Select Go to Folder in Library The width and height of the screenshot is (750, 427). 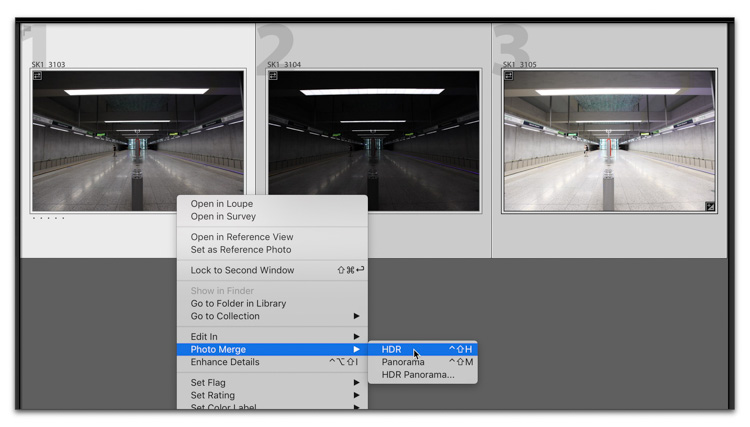238,303
